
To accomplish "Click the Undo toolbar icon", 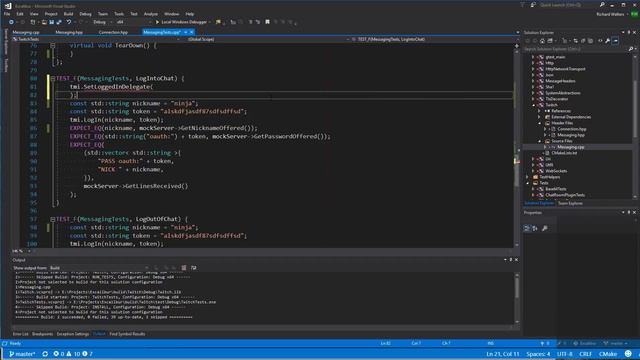I will tap(69, 22).
